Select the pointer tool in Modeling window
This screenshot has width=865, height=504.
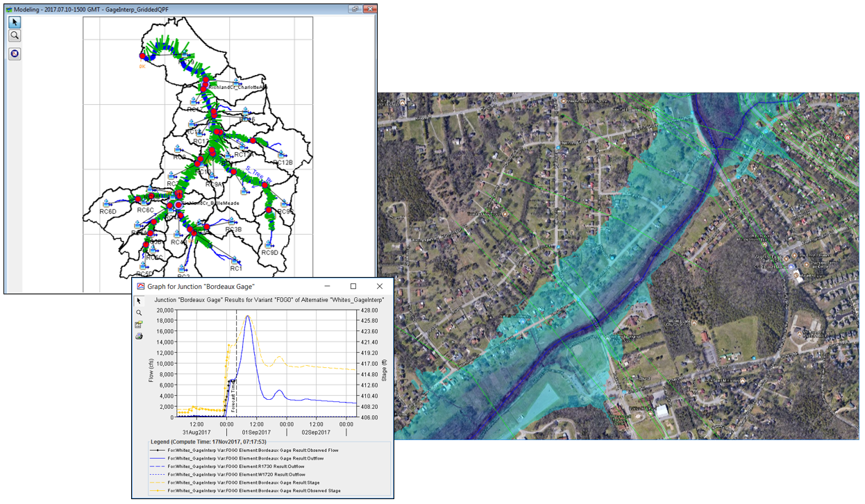tap(15, 22)
